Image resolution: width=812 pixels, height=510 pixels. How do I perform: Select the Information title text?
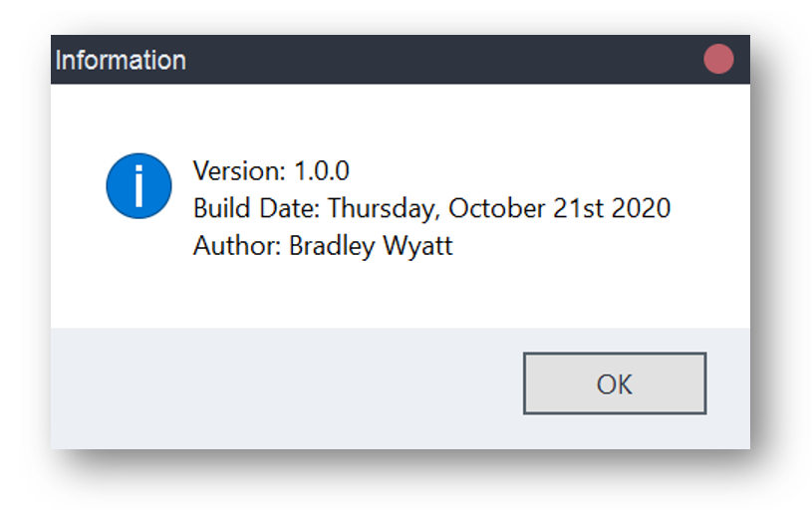[121, 60]
